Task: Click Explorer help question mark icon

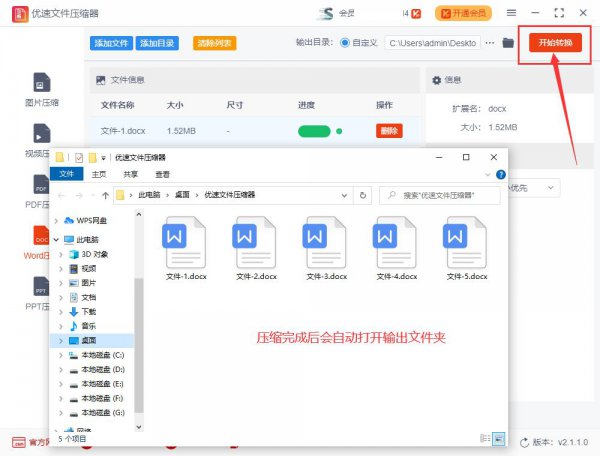Action: pyautogui.click(x=501, y=175)
